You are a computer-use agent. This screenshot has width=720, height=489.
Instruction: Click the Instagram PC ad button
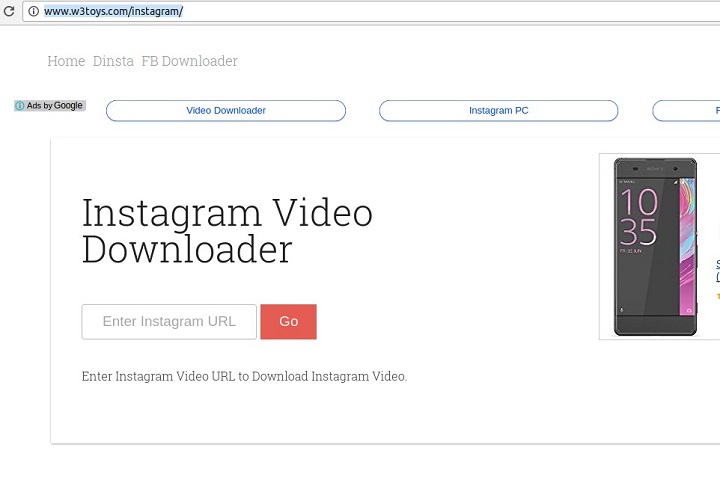click(x=499, y=111)
